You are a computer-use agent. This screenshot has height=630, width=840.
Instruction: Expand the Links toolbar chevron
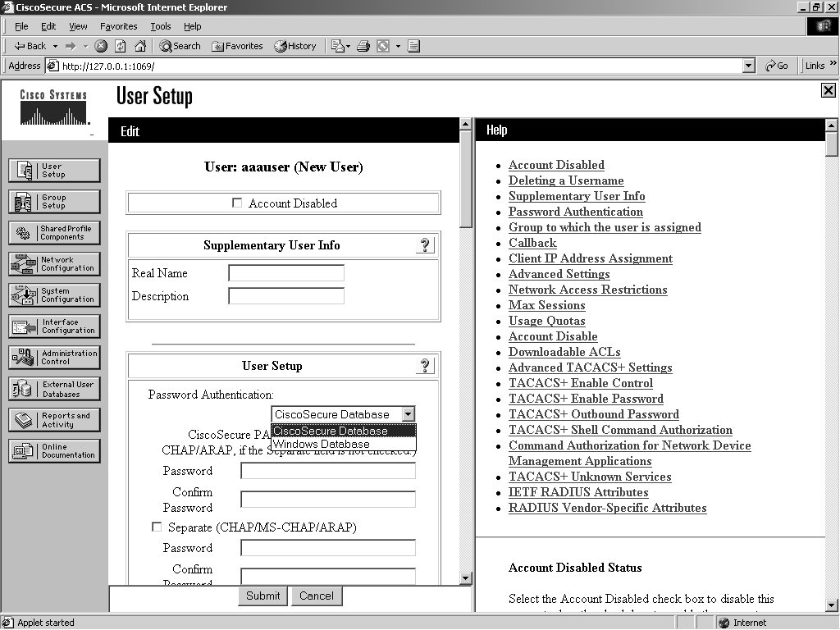pyautogui.click(x=833, y=63)
